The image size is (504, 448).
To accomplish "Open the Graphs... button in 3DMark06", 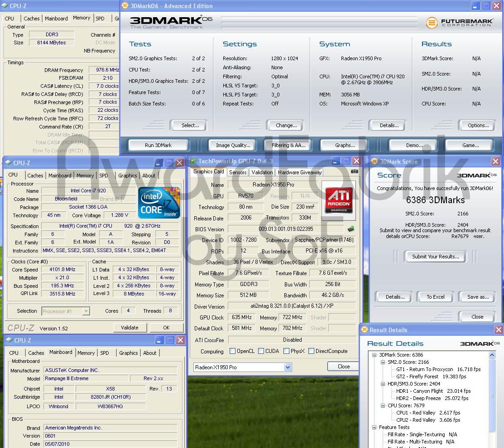I will click(x=345, y=145).
